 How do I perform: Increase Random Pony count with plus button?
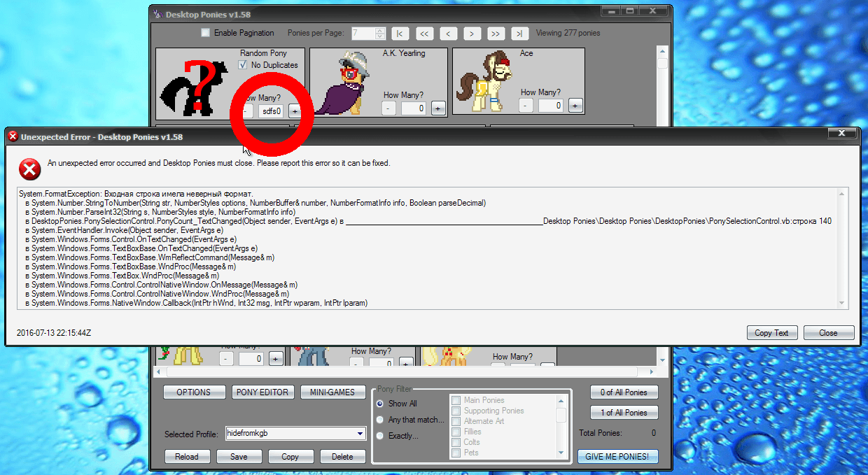tap(295, 111)
